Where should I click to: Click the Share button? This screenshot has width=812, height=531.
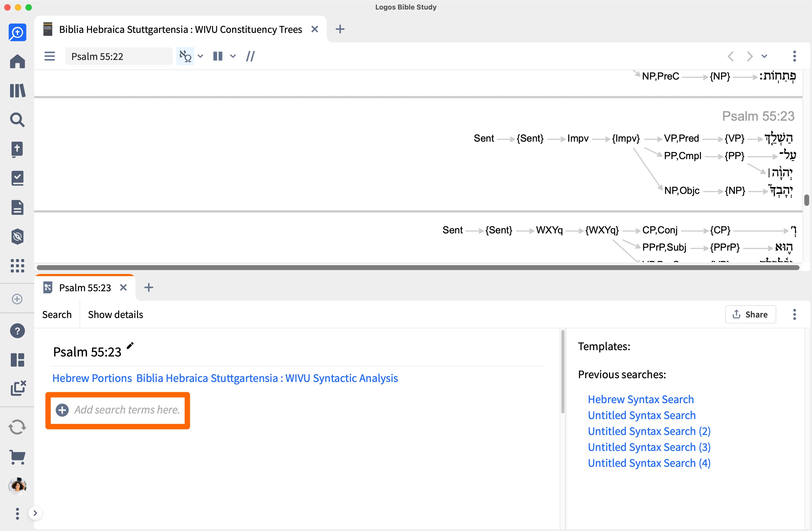[x=751, y=314]
